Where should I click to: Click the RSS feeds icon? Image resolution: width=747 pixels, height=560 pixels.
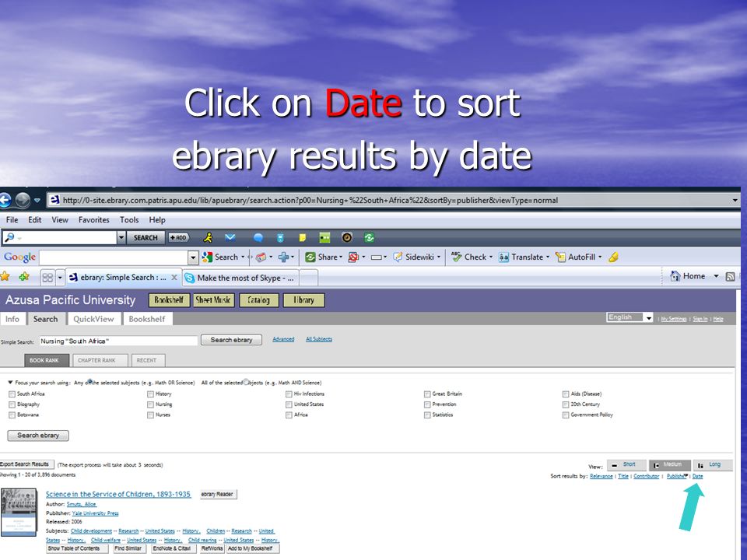coord(730,276)
